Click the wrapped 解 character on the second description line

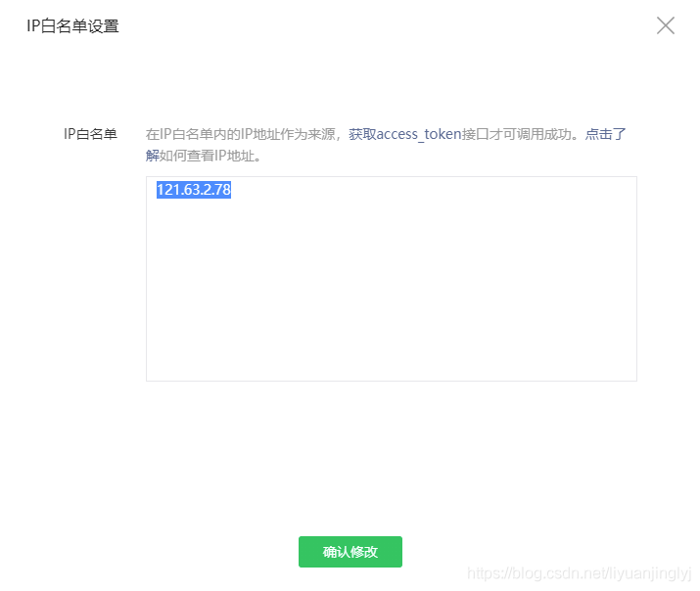click(152, 155)
